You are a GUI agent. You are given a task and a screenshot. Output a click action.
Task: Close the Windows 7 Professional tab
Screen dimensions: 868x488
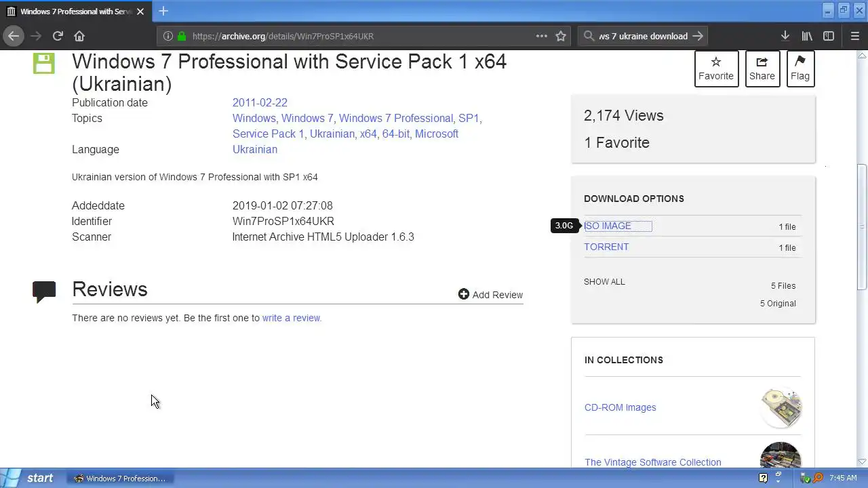click(x=140, y=12)
